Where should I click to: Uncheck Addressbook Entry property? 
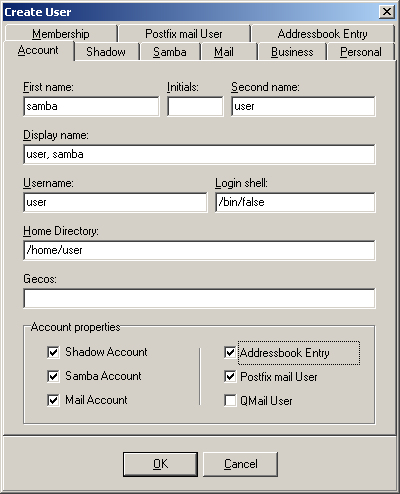pos(230,352)
